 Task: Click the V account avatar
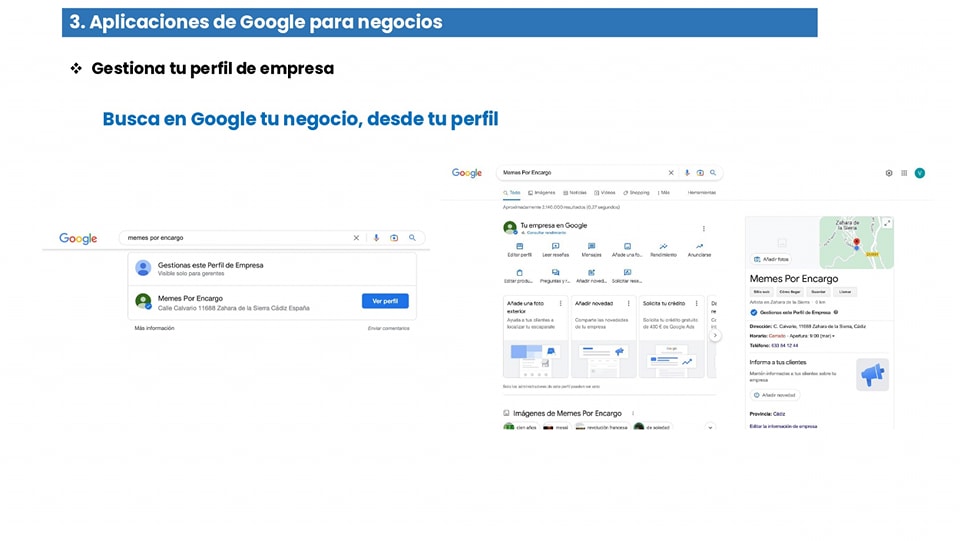point(920,173)
